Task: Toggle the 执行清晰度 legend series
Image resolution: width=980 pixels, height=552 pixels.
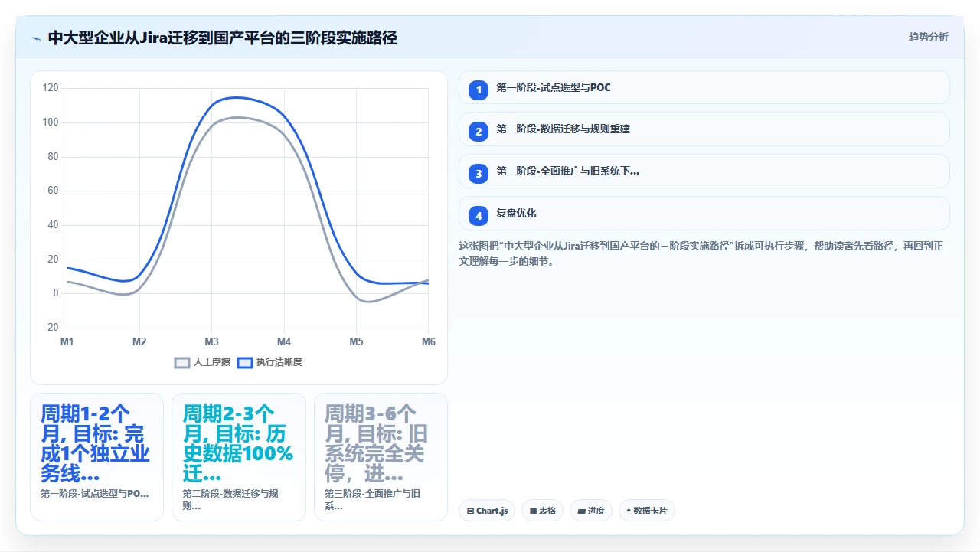Action: pyautogui.click(x=269, y=362)
